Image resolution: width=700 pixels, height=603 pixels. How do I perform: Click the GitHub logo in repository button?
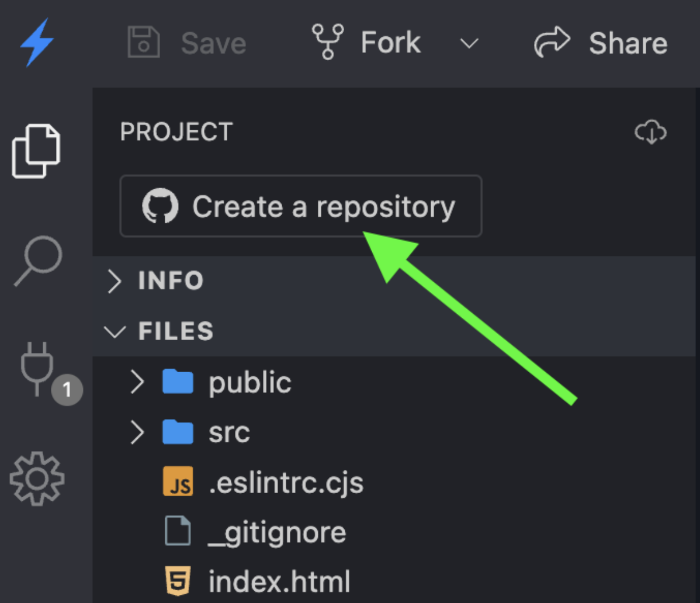[160, 207]
